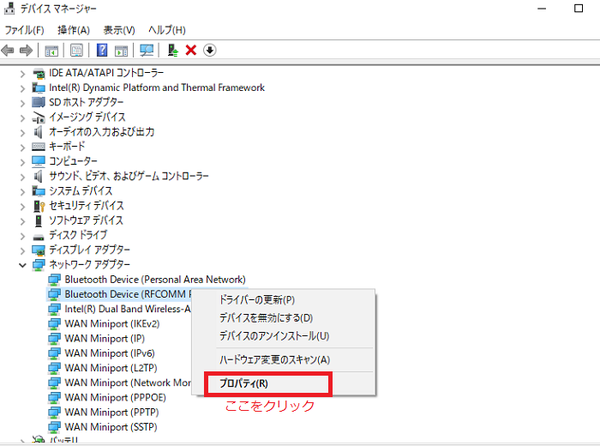Image resolution: width=600 pixels, height=446 pixels.
Task: Click the イメージング デバイス camera icon
Action: [39, 117]
